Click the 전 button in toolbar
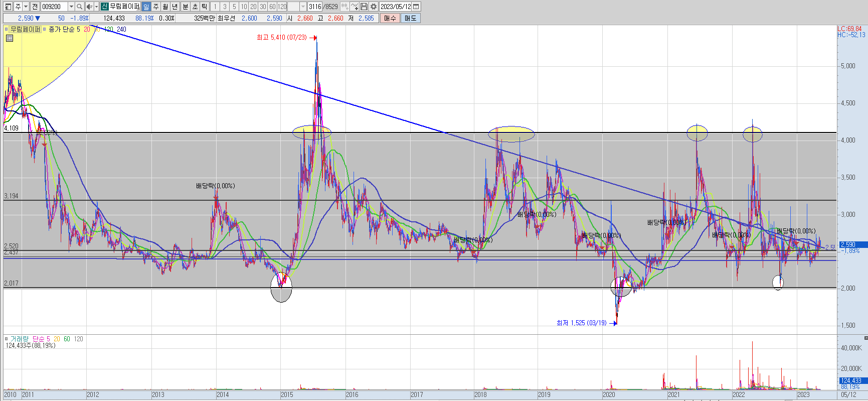This screenshot has width=868, height=401. click(x=35, y=7)
